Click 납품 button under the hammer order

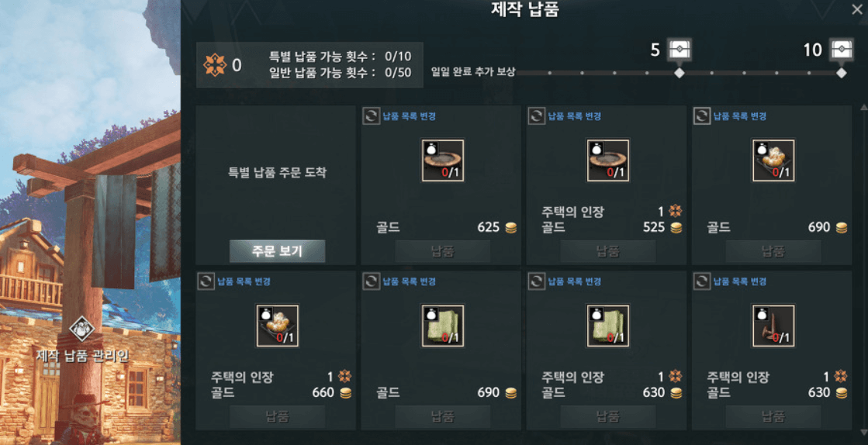click(773, 416)
